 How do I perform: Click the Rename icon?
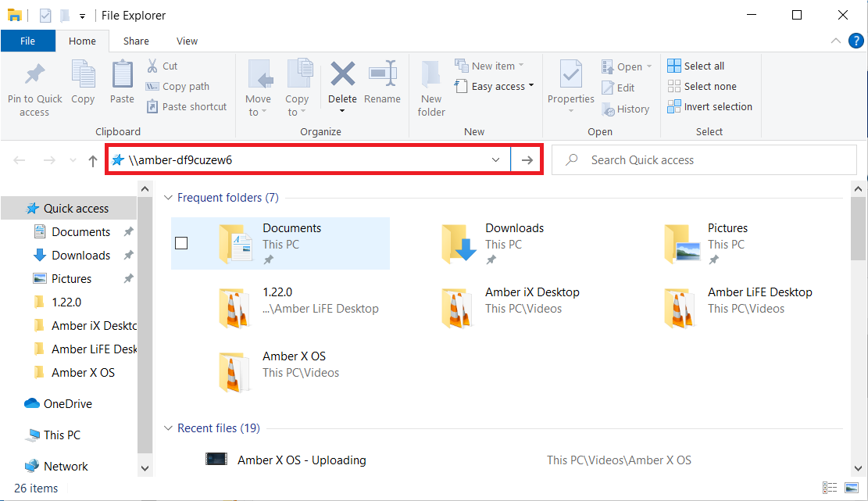point(383,74)
